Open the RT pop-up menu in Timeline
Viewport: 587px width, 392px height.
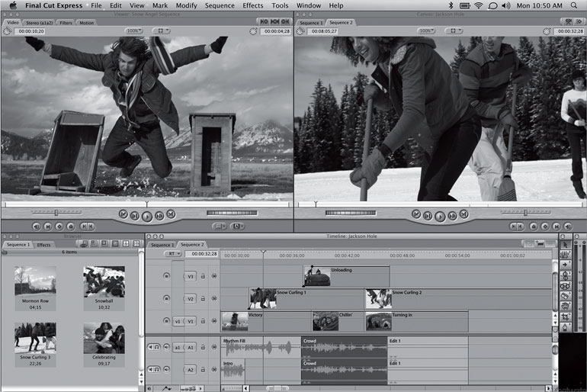(174, 253)
